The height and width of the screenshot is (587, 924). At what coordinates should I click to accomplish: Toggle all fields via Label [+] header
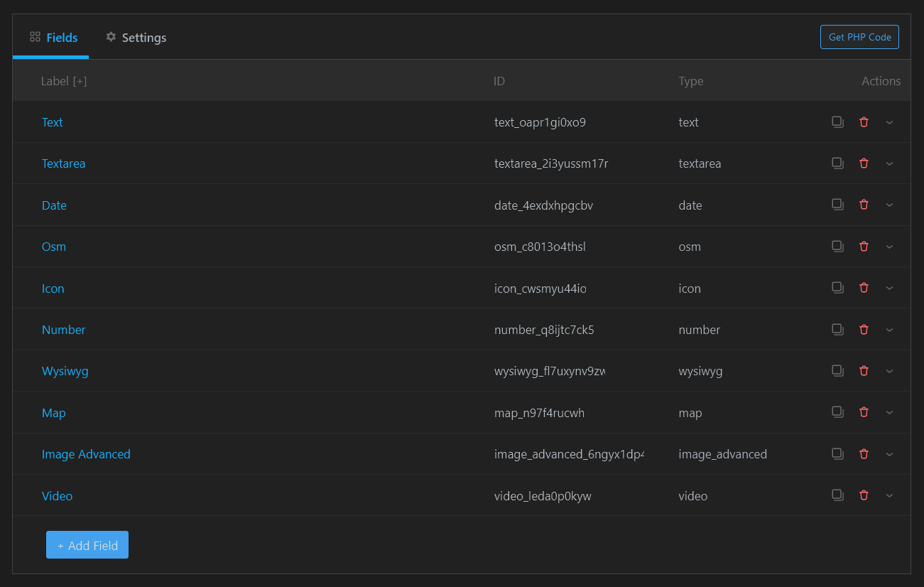(80, 81)
